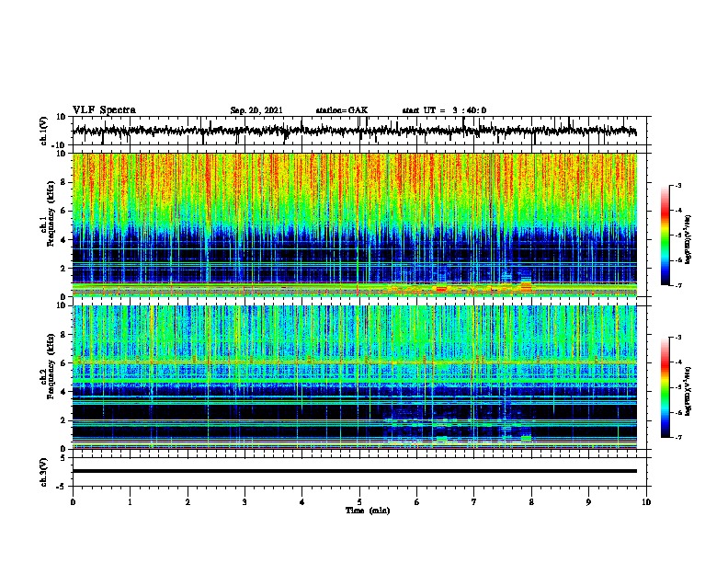Click inside the ch.2 spectrogram panel

point(355,377)
